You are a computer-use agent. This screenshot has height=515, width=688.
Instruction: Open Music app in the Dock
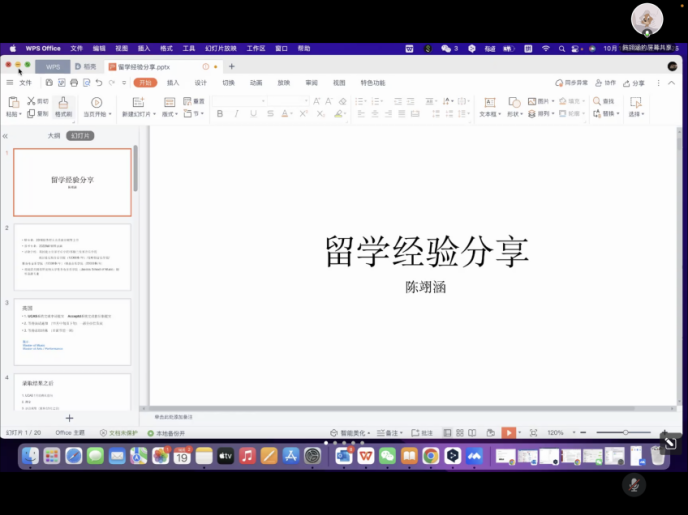point(247,456)
